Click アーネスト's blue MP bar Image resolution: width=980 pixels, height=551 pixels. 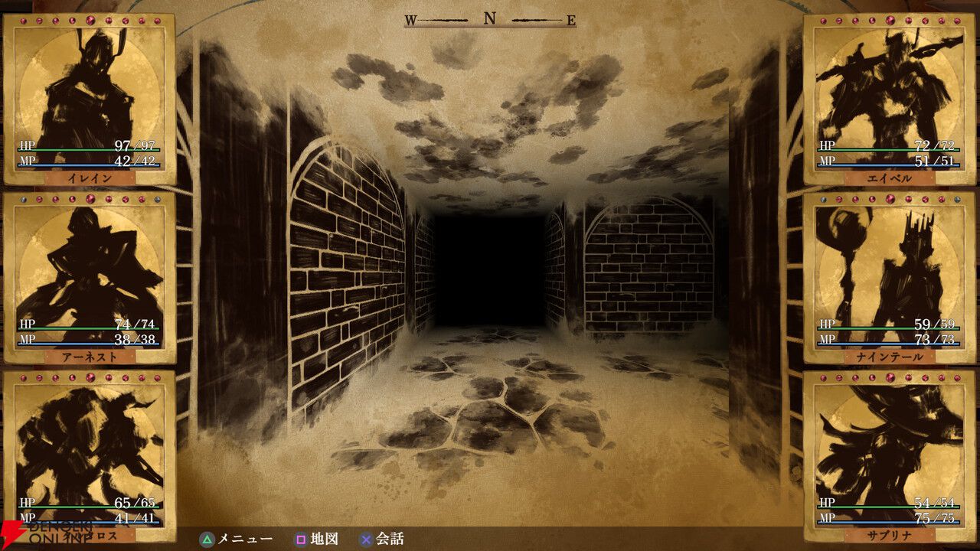click(89, 345)
